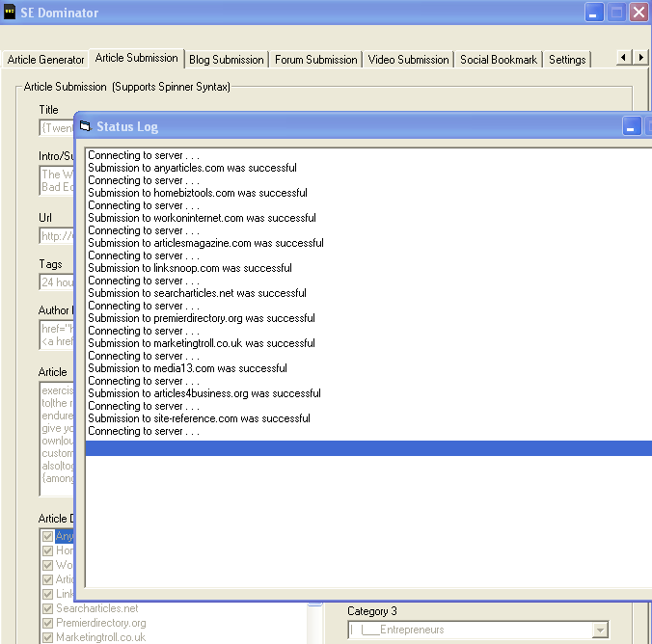Open the Social Bookmark tab

point(498,60)
